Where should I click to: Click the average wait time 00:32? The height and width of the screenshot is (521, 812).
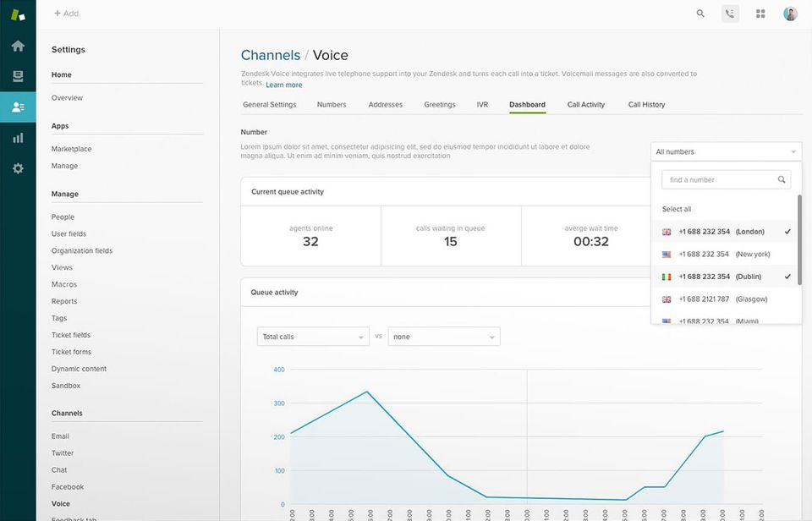(591, 242)
